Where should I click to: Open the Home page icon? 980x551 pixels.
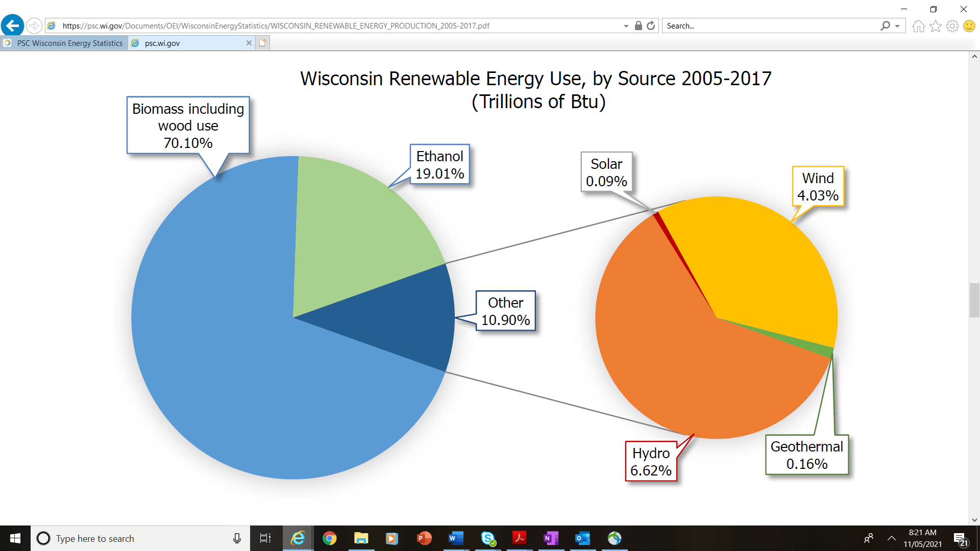pyautogui.click(x=918, y=26)
